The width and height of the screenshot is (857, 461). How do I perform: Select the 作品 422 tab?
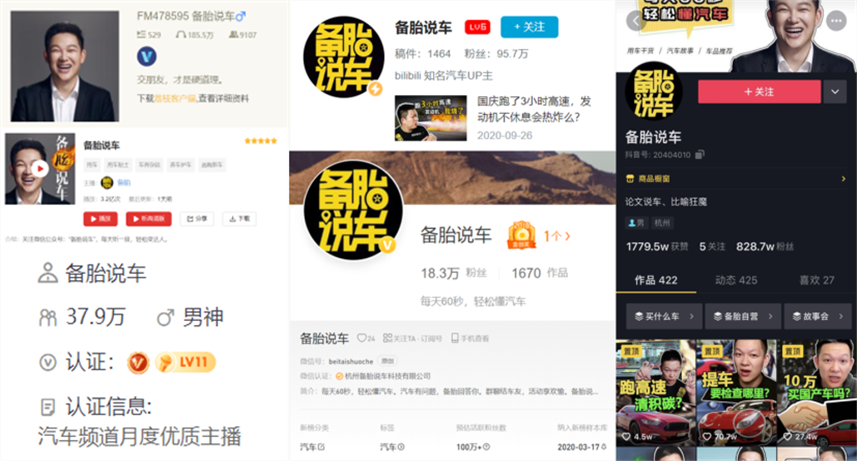click(656, 280)
